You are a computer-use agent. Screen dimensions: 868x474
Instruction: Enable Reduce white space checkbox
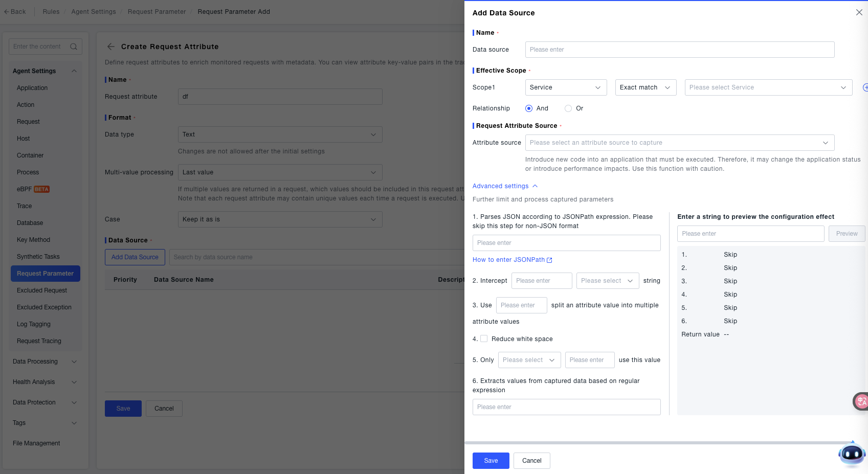coord(484,338)
